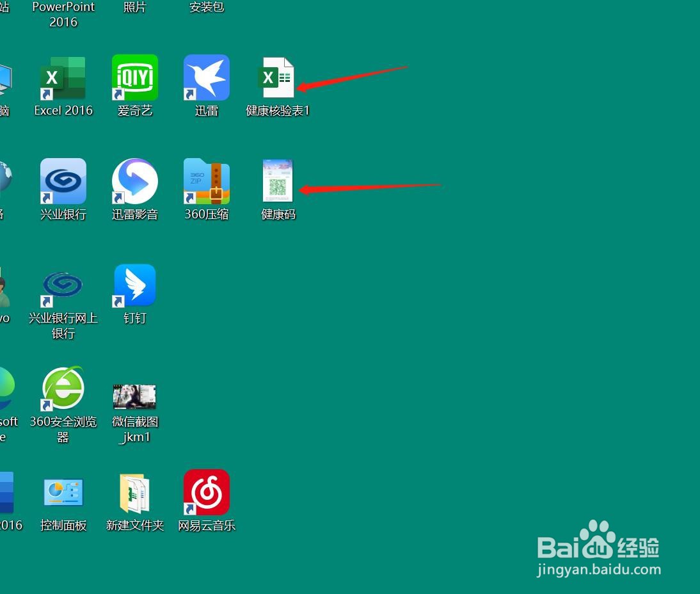Open the 迅雷 Thunder download icon
Image resolution: width=700 pixels, height=594 pixels.
(x=206, y=77)
